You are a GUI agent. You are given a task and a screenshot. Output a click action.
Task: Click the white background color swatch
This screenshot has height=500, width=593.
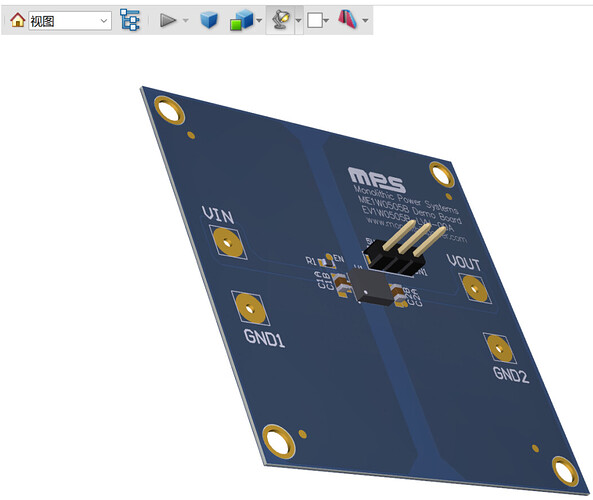coord(315,20)
